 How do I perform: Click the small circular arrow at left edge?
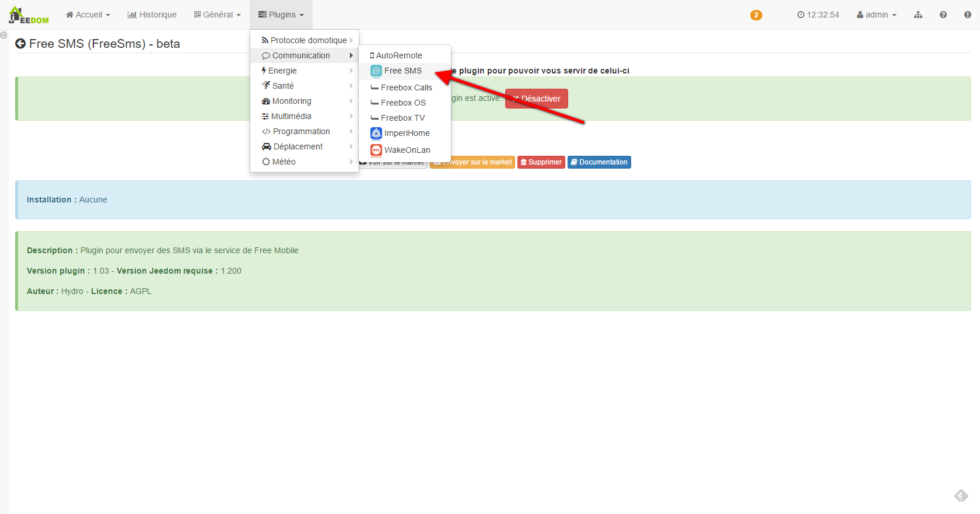tap(3, 35)
